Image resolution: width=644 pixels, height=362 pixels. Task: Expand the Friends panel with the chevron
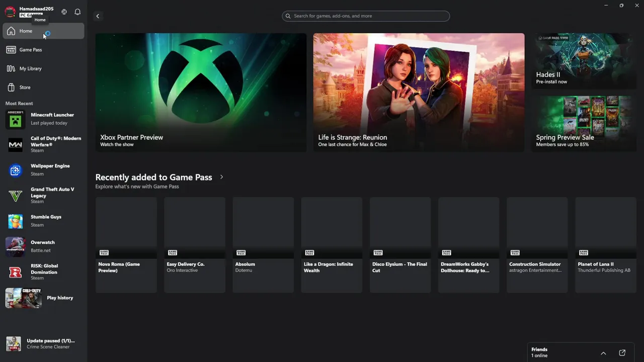pyautogui.click(x=603, y=353)
